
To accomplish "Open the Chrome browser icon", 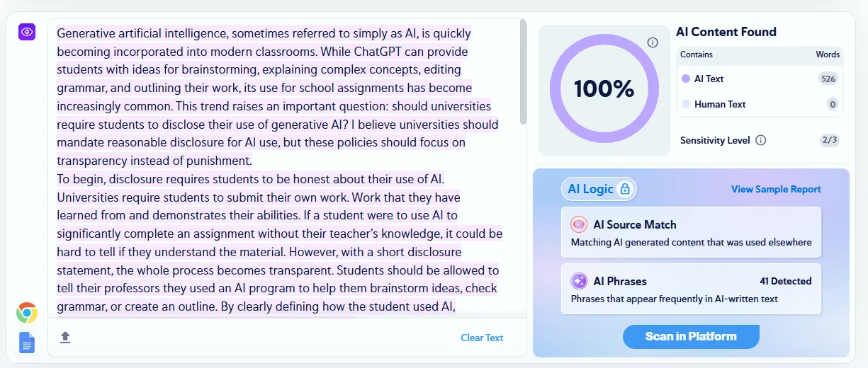I will (x=27, y=313).
